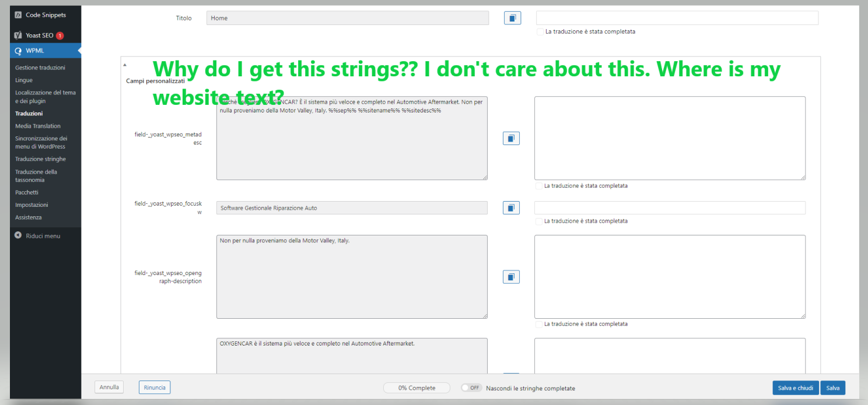Select the WPML menu item
Screen dimensions: 868x405
45,51
